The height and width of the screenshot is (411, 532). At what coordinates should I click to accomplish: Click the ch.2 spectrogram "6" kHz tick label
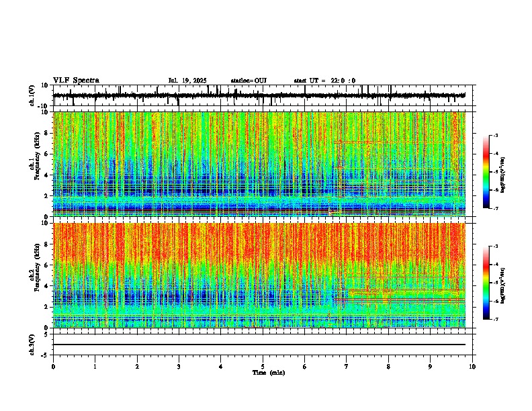(x=46, y=265)
